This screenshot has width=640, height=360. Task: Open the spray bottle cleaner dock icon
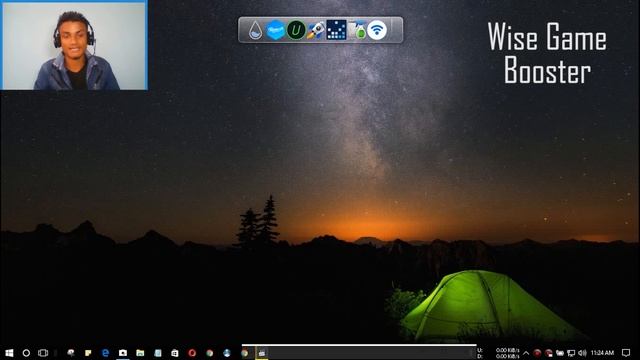358,30
